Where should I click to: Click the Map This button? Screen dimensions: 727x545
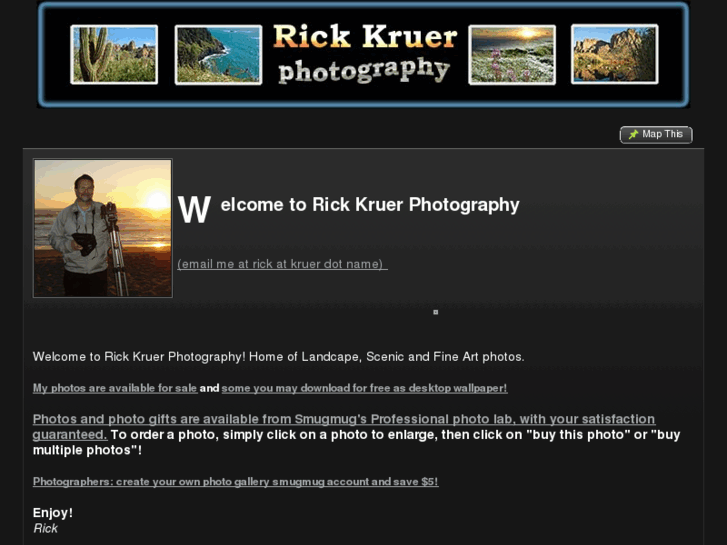pyautogui.click(x=656, y=135)
